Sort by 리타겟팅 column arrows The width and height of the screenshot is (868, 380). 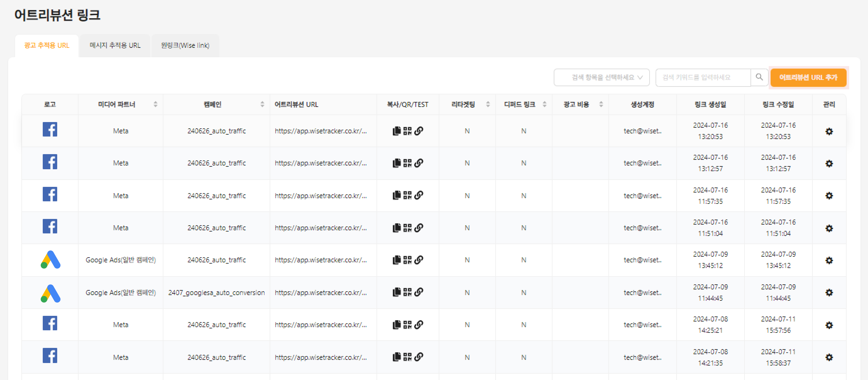click(487, 104)
